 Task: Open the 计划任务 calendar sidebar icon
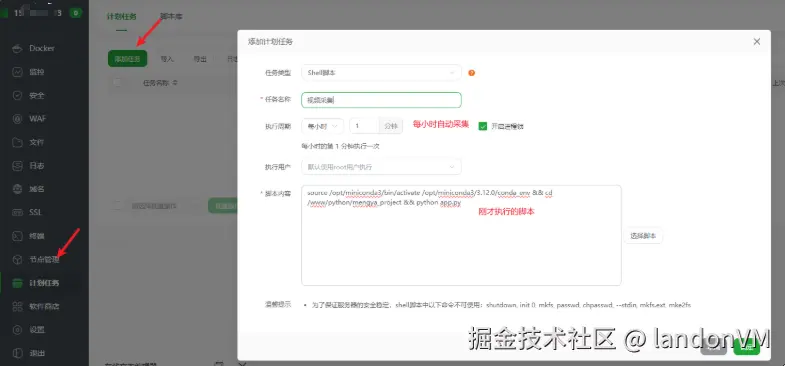pyautogui.click(x=18, y=283)
